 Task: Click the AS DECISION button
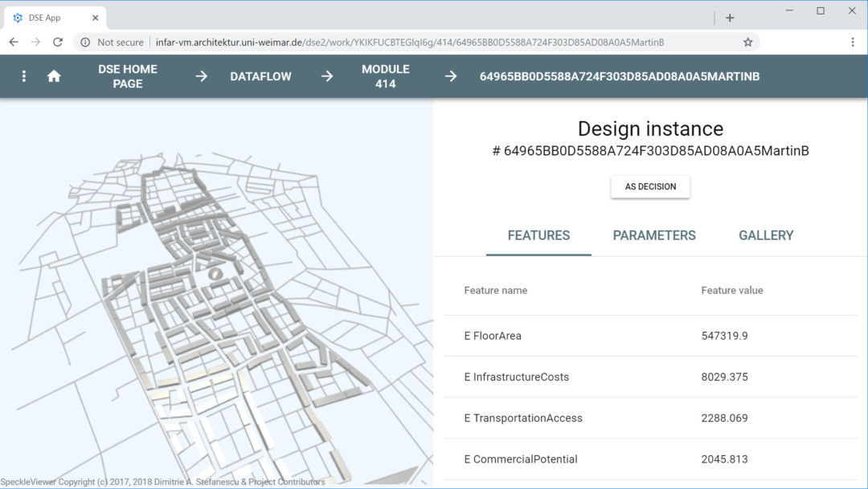coord(650,187)
